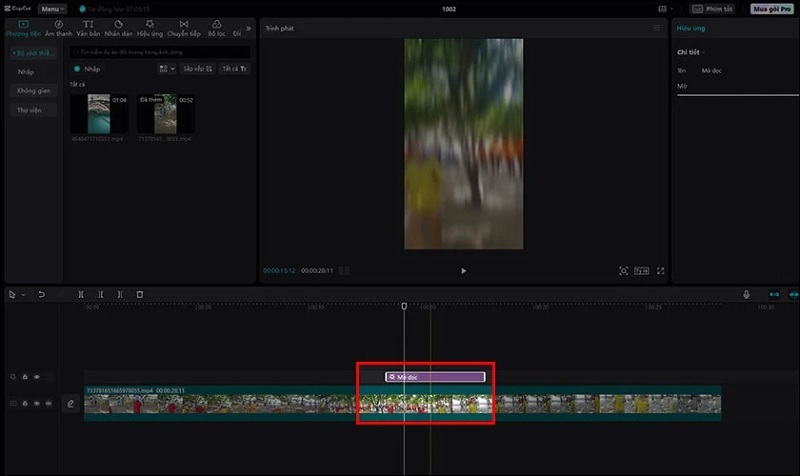Open the Menu dropdown at top left
The width and height of the screenshot is (800, 476).
(x=52, y=9)
